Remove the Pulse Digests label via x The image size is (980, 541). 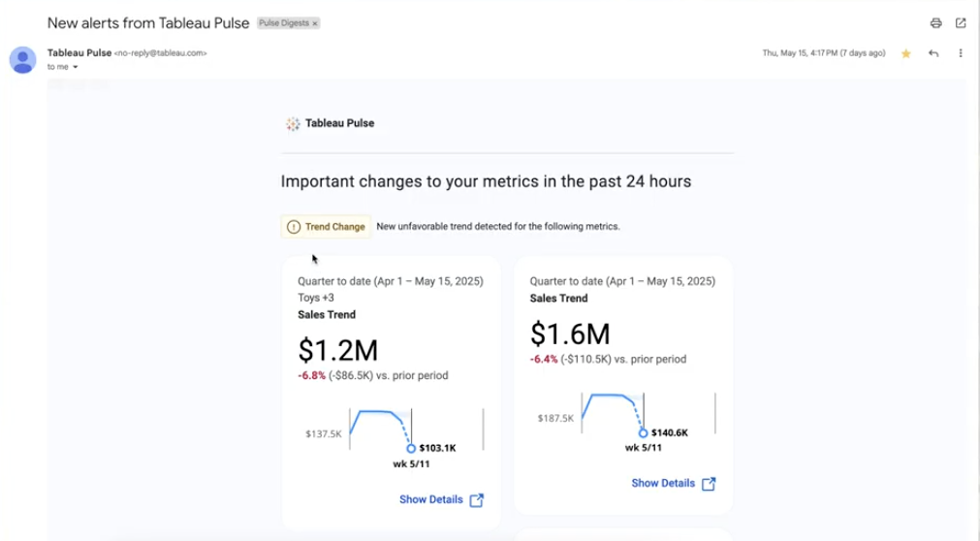314,23
